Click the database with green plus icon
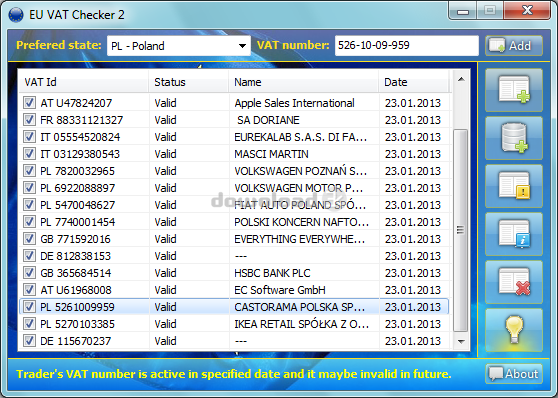558x398 pixels. click(x=514, y=138)
